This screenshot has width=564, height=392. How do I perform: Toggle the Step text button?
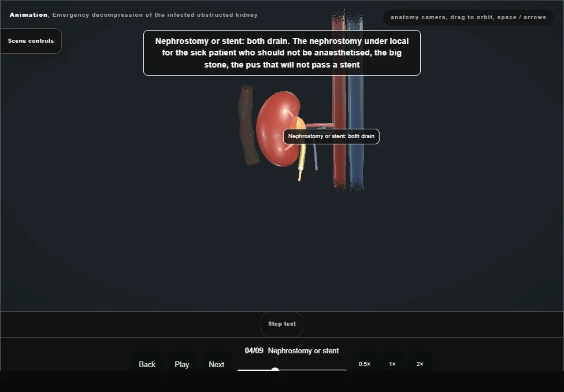(x=282, y=324)
